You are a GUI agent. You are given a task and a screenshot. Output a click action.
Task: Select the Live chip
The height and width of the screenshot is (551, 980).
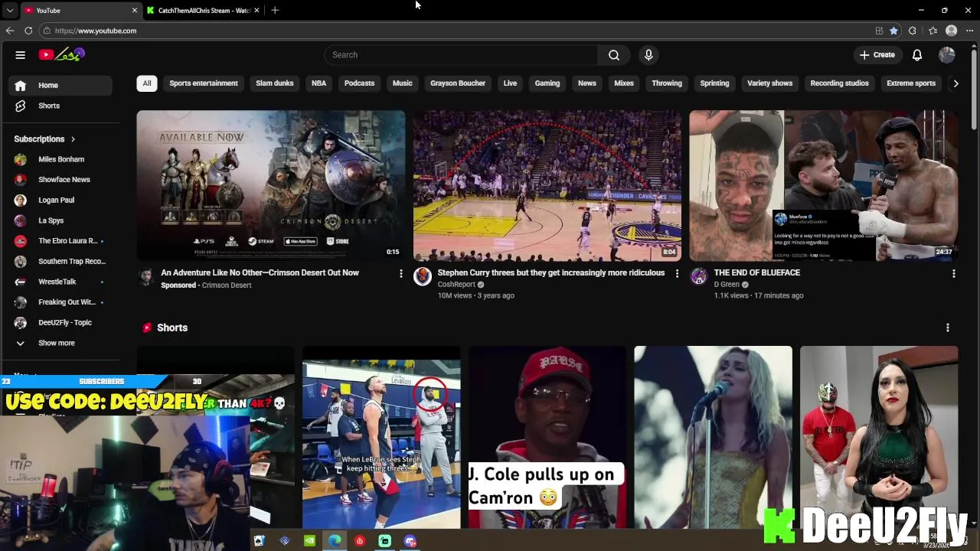click(510, 83)
